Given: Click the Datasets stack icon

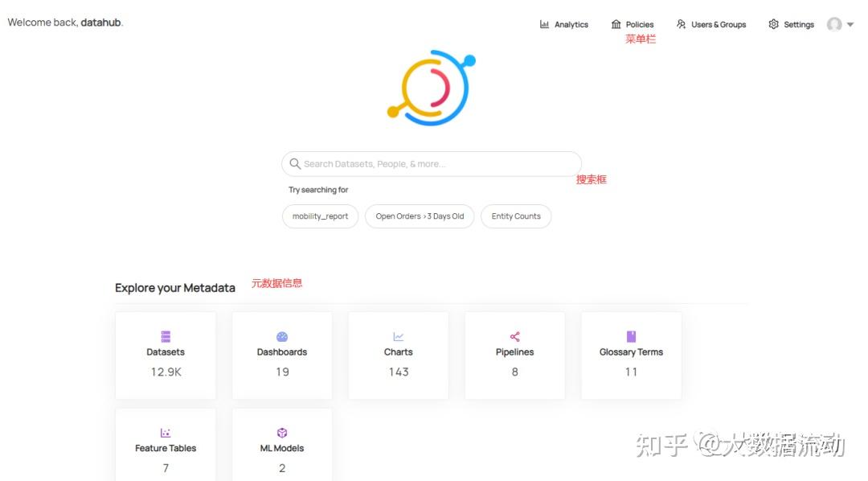Looking at the screenshot, I should [166, 336].
